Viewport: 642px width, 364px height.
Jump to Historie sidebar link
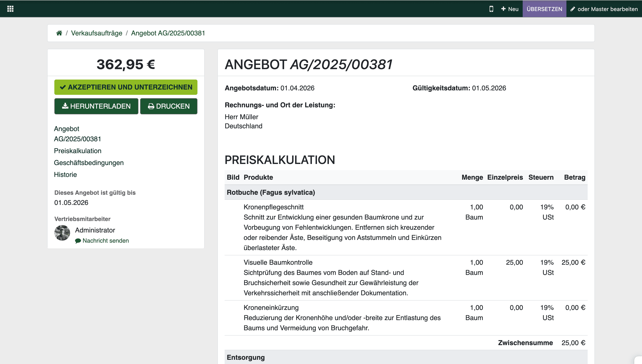point(65,175)
